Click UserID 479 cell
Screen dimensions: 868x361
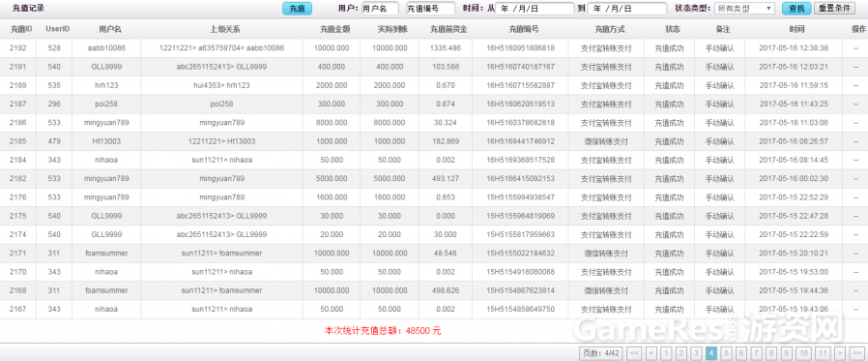54,141
